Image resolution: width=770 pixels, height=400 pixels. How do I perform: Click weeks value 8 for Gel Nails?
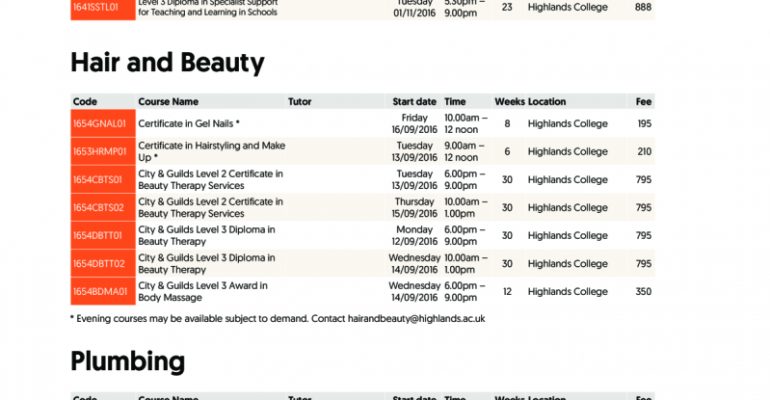point(507,124)
